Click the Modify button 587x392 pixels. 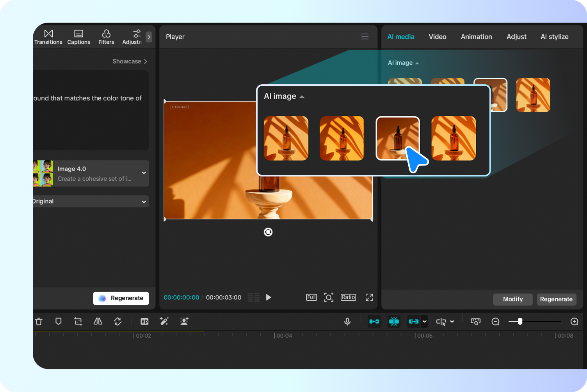click(x=512, y=299)
